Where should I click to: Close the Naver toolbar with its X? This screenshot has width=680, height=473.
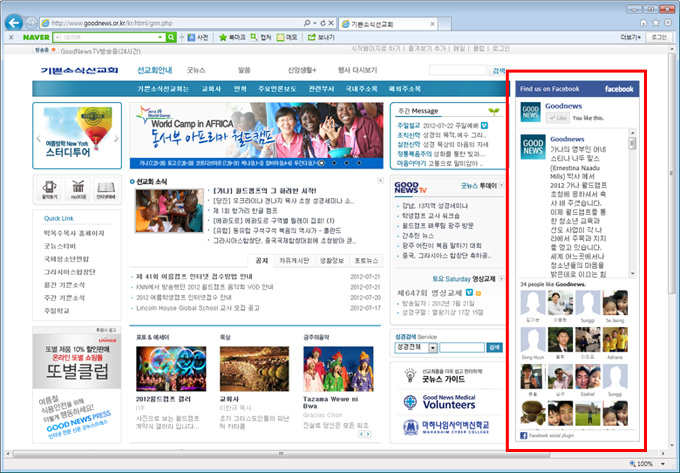(11, 37)
